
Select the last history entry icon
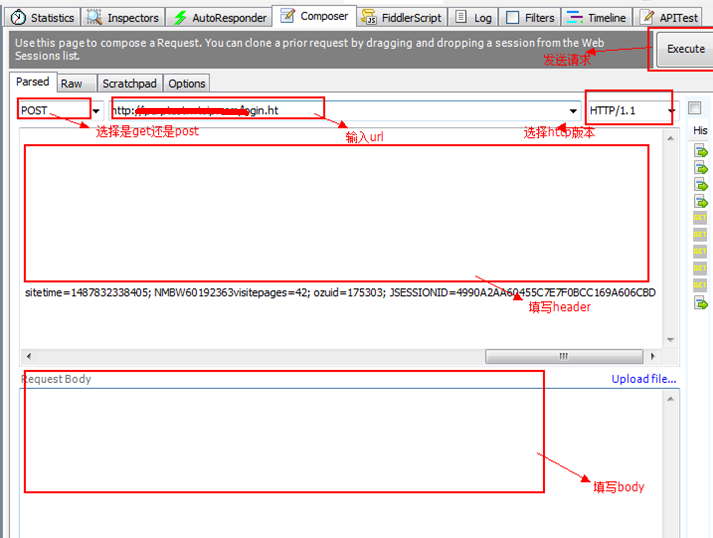click(x=701, y=304)
